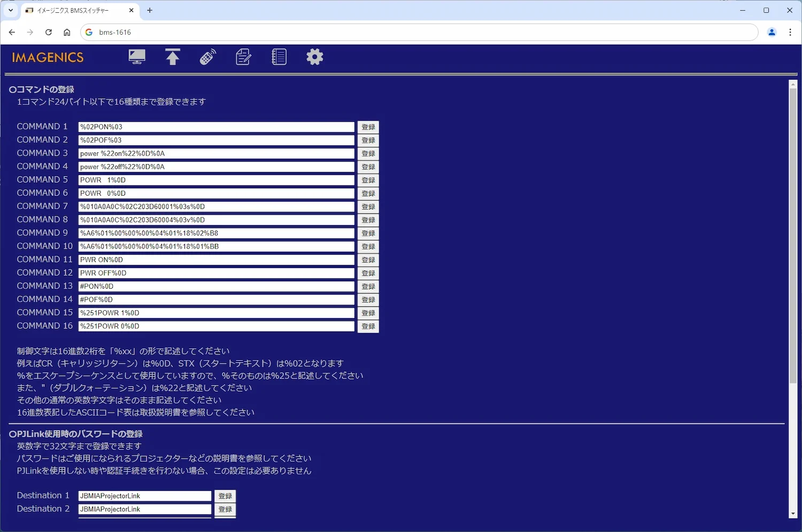This screenshot has height=532, width=802.
Task: Open Chrome profile avatar icon
Action: click(x=772, y=32)
